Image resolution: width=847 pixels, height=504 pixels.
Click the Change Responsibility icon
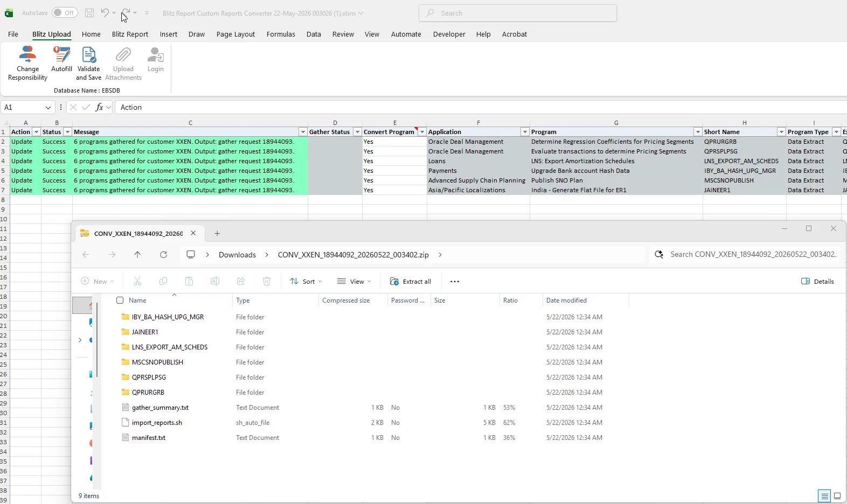point(27,55)
